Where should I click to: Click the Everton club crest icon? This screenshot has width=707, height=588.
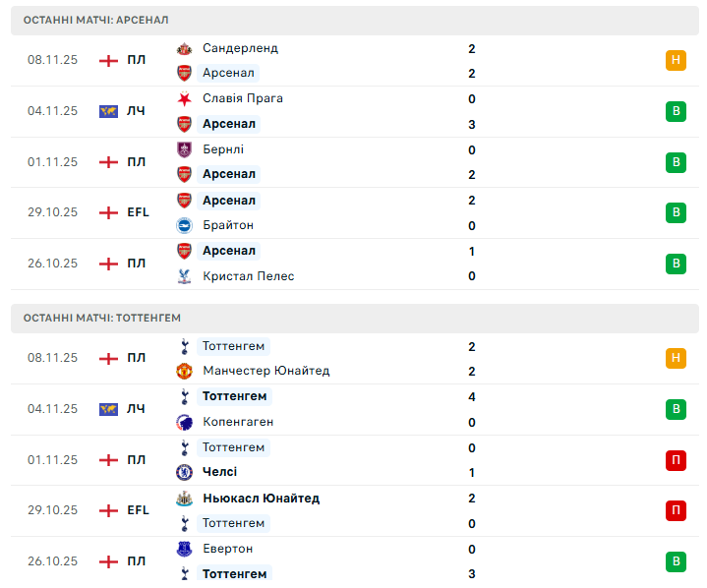(184, 549)
